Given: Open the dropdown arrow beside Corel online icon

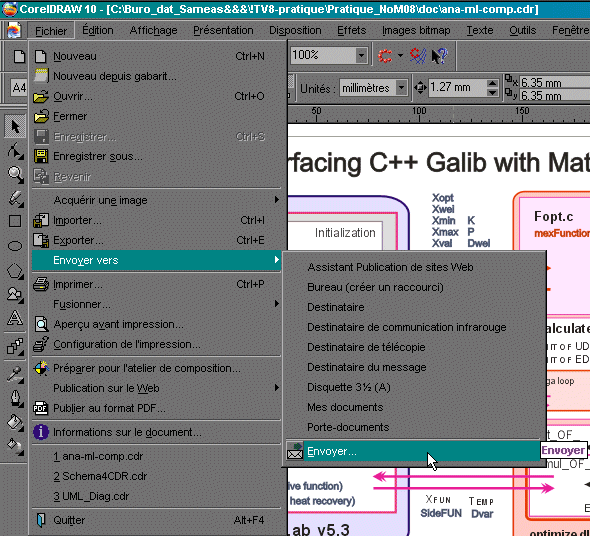Looking at the screenshot, I should coord(400,56).
